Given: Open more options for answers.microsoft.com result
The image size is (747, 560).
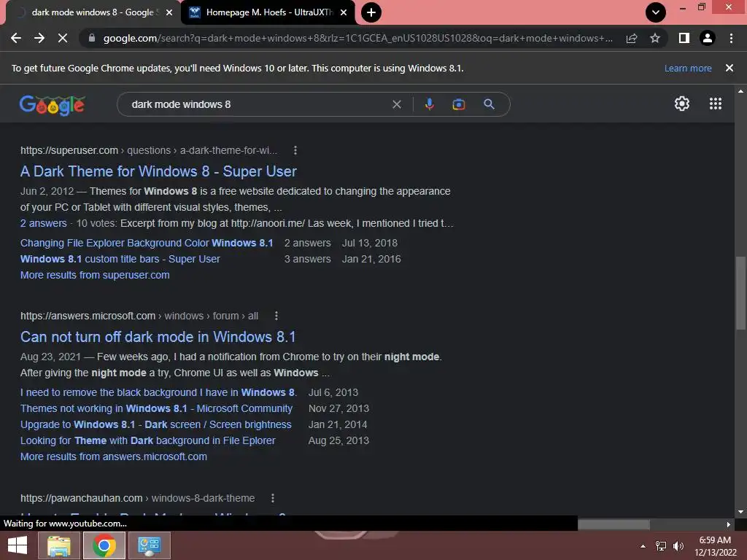Looking at the screenshot, I should click(x=276, y=316).
